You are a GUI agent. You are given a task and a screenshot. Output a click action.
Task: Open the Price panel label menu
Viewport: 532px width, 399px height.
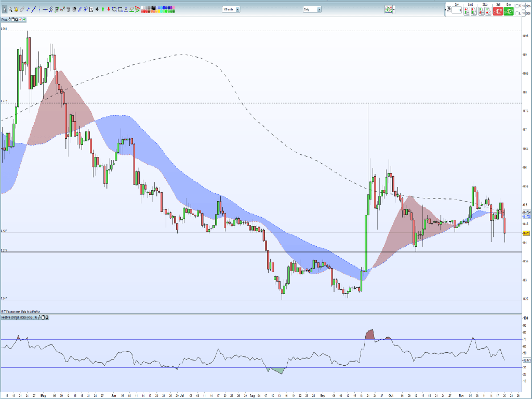[5, 19]
